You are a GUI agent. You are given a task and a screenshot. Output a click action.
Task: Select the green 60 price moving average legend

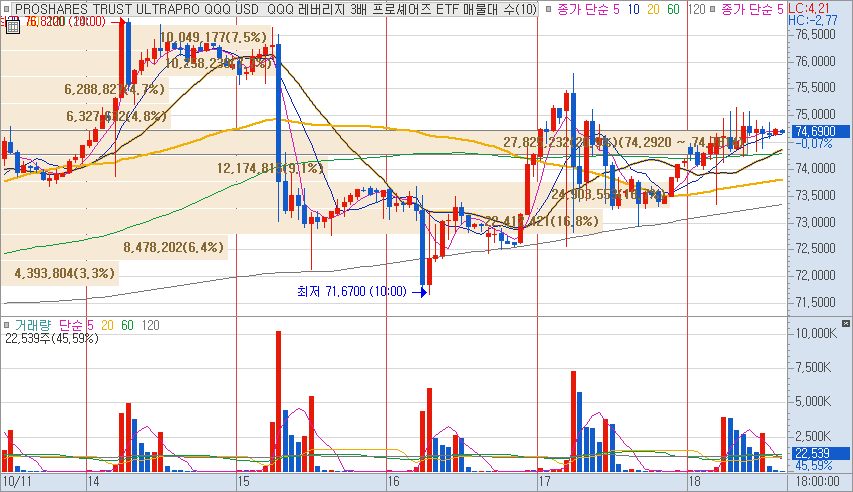coord(673,9)
